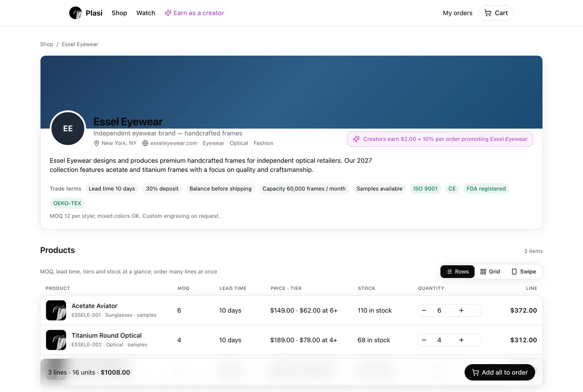583x392 pixels.
Task: Select the Fashion category tag
Action: click(264, 143)
